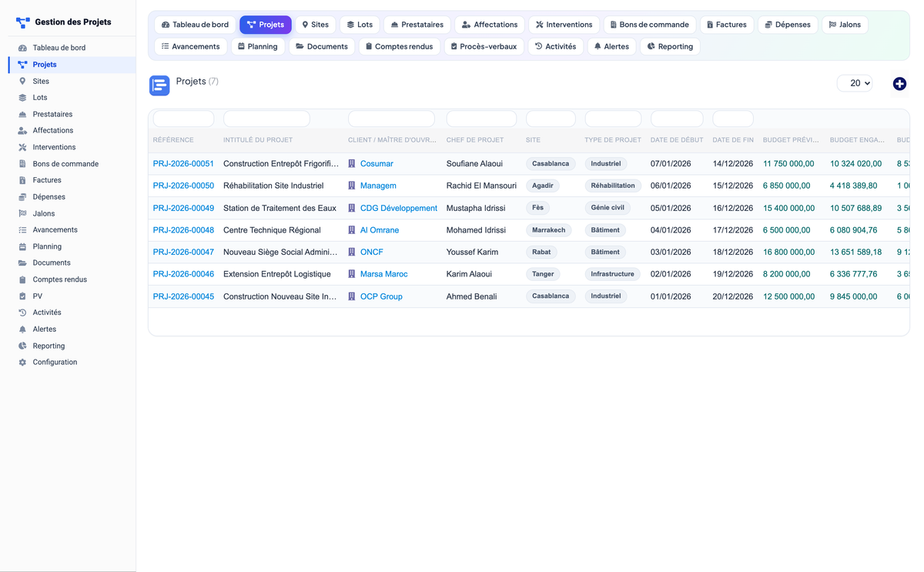The image size is (924, 572).
Task: Open project link PRJ-2026-00046
Action: [183, 274]
